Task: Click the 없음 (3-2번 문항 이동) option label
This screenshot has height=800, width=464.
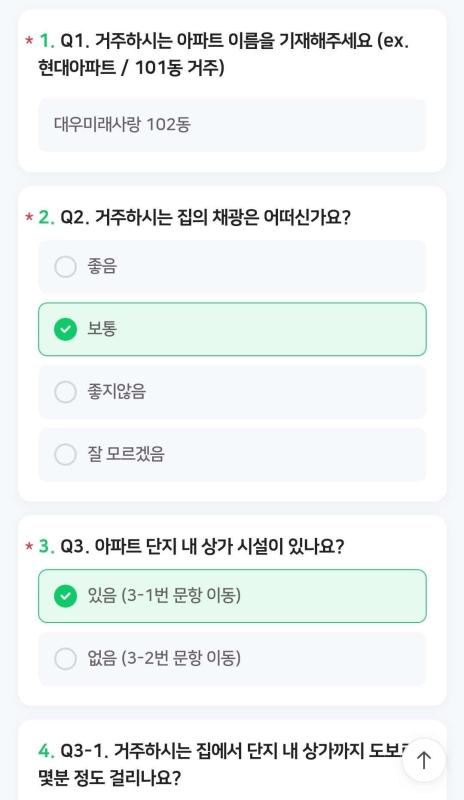Action: (164, 658)
